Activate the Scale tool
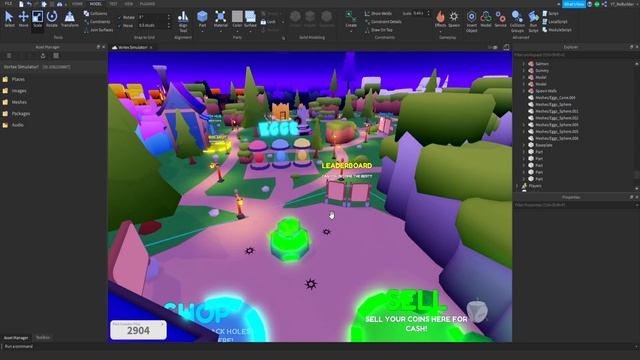640x360 pixels. [38, 19]
